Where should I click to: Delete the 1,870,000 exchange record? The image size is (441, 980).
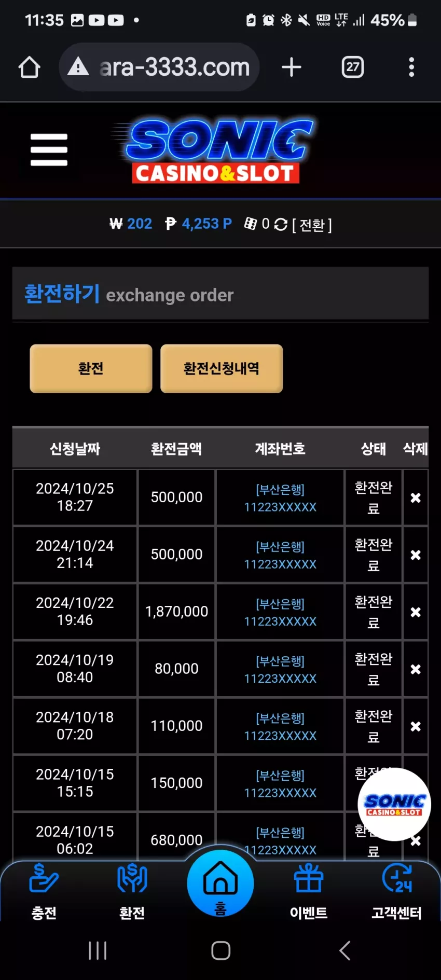pyautogui.click(x=416, y=612)
